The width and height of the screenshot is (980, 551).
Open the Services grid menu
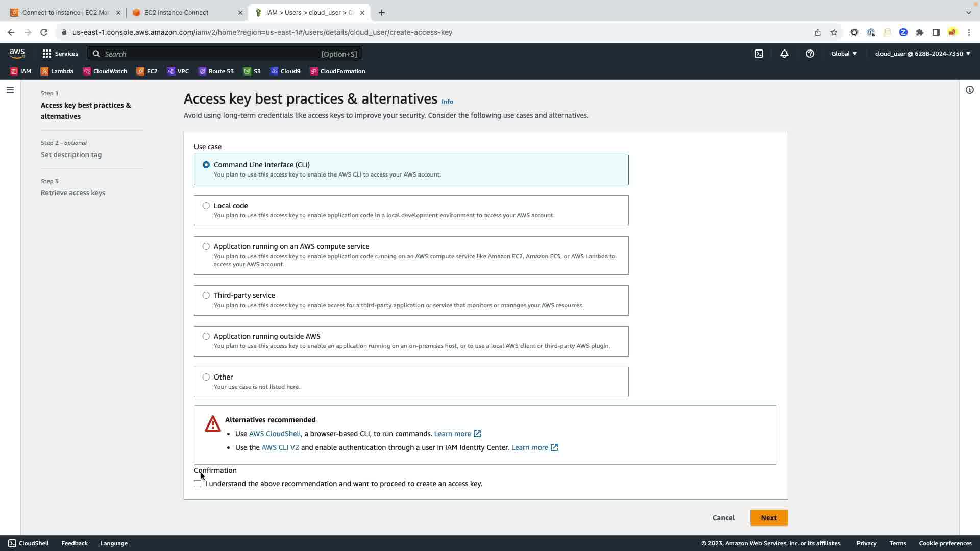pos(60,54)
